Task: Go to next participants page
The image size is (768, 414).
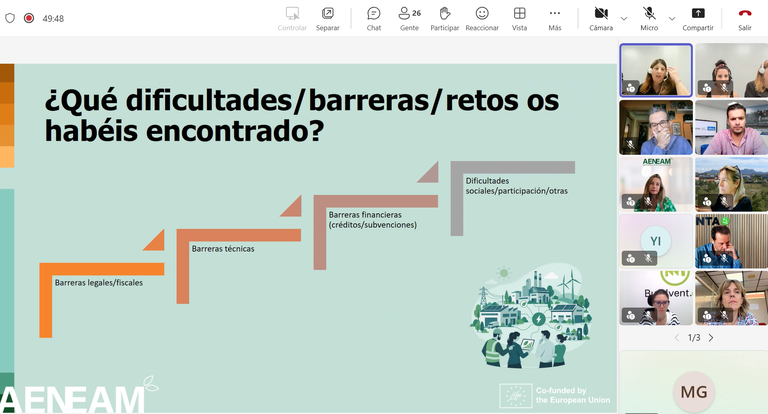Action: 711,338
